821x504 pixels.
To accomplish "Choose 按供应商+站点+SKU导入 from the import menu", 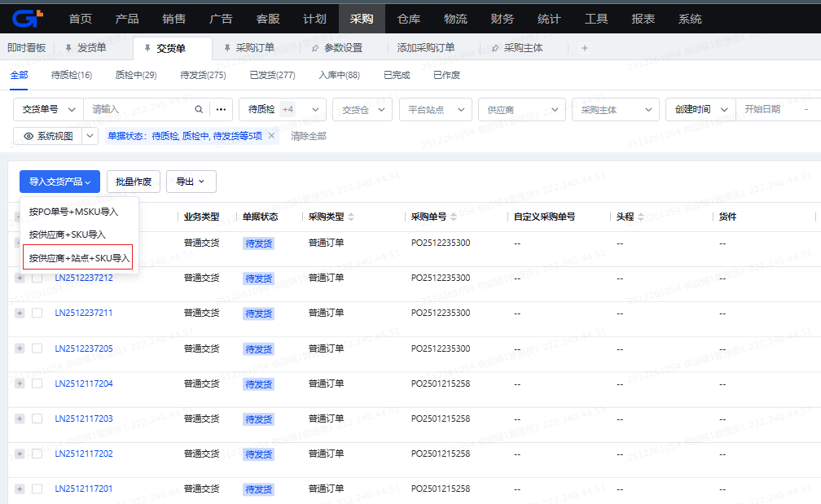I will pyautogui.click(x=80, y=258).
